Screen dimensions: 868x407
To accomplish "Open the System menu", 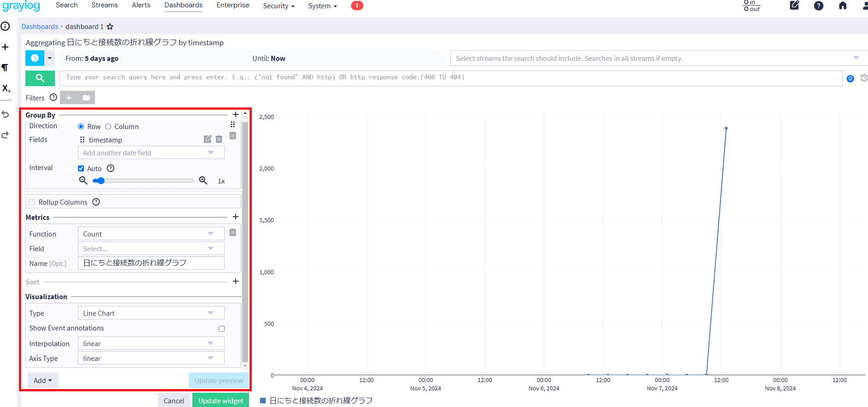I will (x=322, y=6).
